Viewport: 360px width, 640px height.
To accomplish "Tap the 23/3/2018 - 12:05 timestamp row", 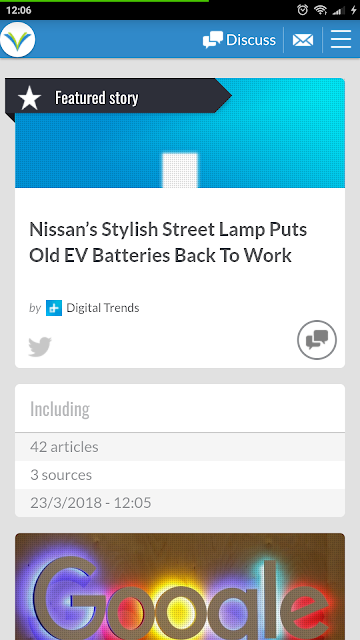I will [180, 503].
